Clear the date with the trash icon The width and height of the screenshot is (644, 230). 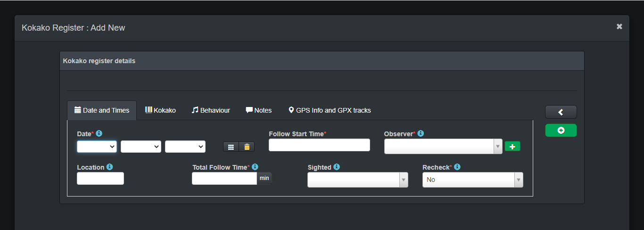coord(247,147)
